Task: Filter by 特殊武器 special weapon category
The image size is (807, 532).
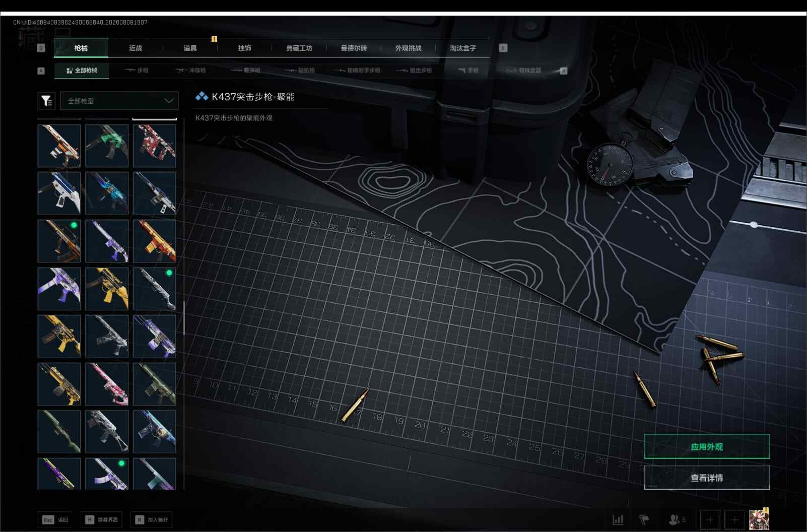Action: point(524,70)
